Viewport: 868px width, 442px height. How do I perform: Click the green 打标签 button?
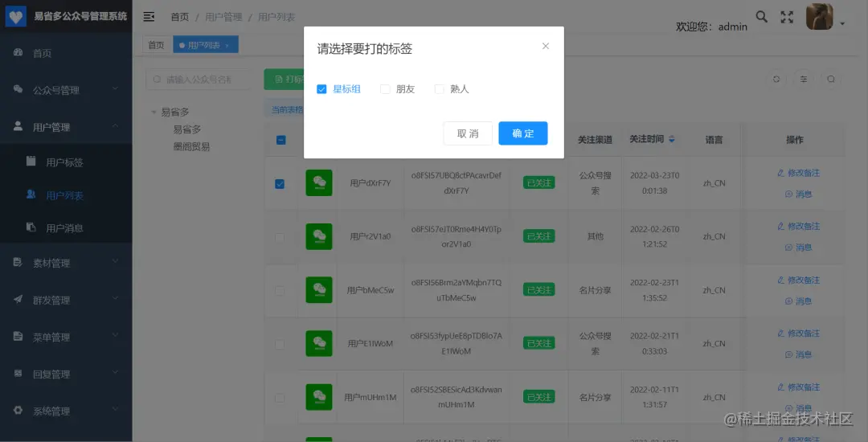pos(284,80)
